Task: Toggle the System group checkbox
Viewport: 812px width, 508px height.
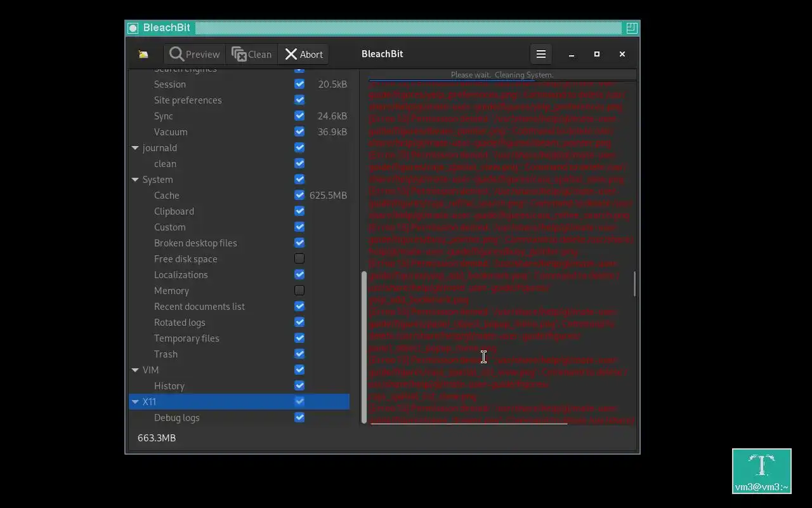Action: click(x=299, y=180)
